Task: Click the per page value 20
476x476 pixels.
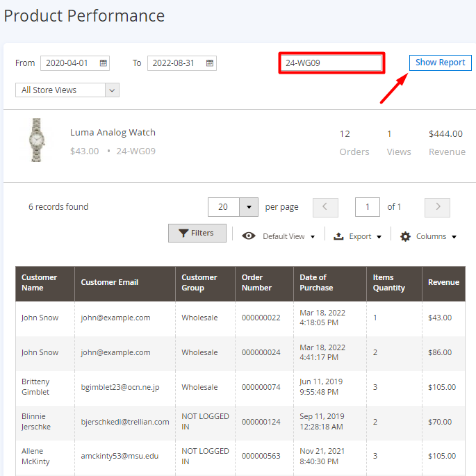Action: coord(224,207)
